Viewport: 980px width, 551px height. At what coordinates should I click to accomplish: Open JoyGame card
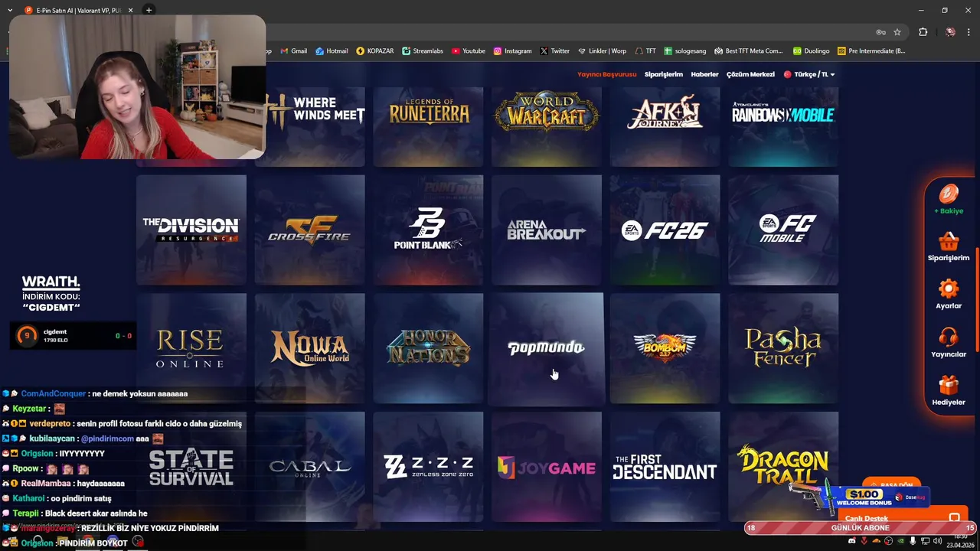547,467
